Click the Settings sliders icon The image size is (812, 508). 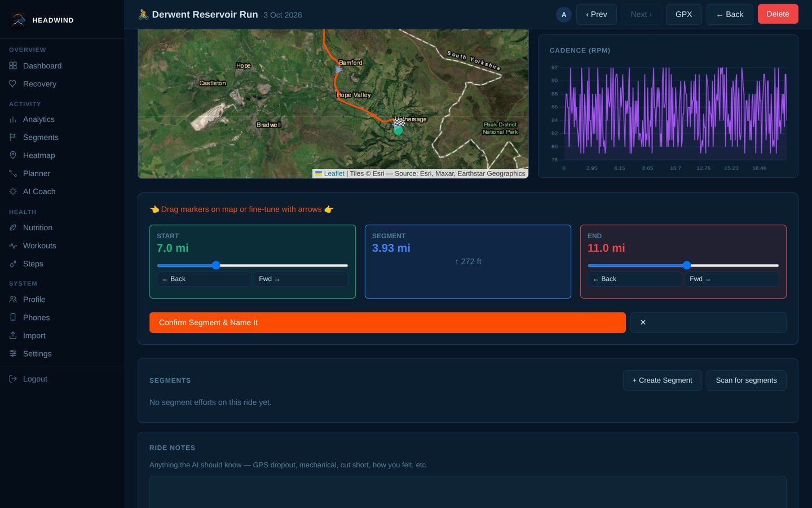pyautogui.click(x=13, y=353)
